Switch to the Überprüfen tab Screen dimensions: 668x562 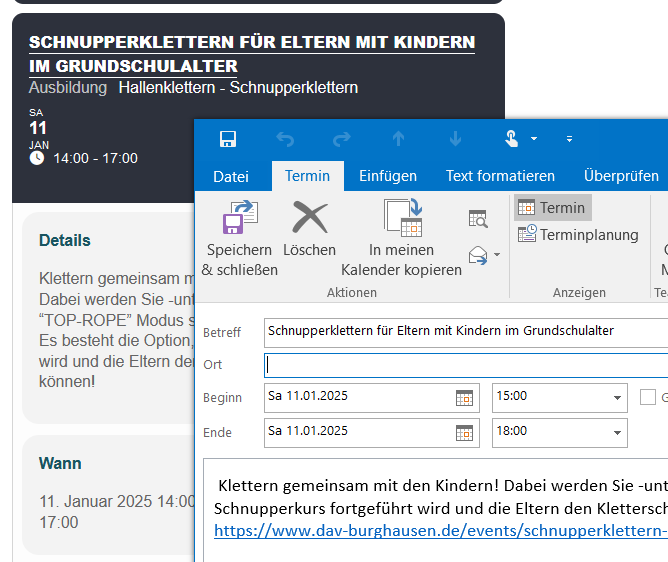(621, 176)
